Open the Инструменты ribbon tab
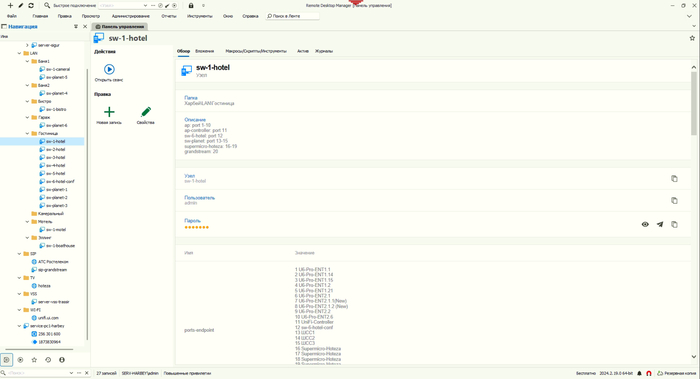This screenshot has height=379, width=700. tap(200, 16)
